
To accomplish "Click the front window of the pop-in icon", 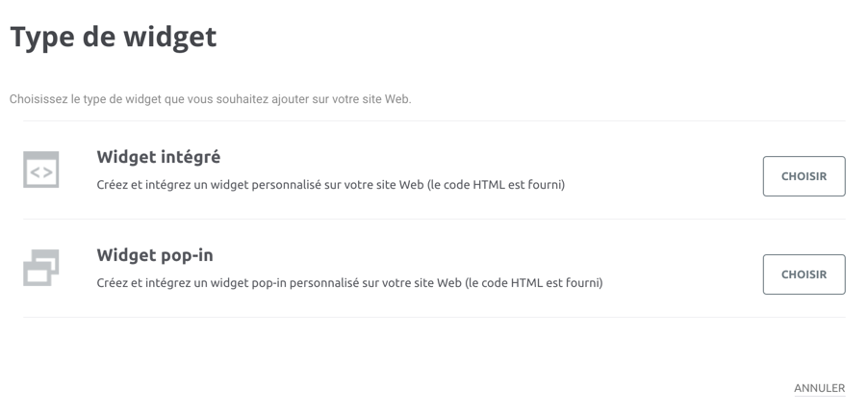I will (x=37, y=274).
